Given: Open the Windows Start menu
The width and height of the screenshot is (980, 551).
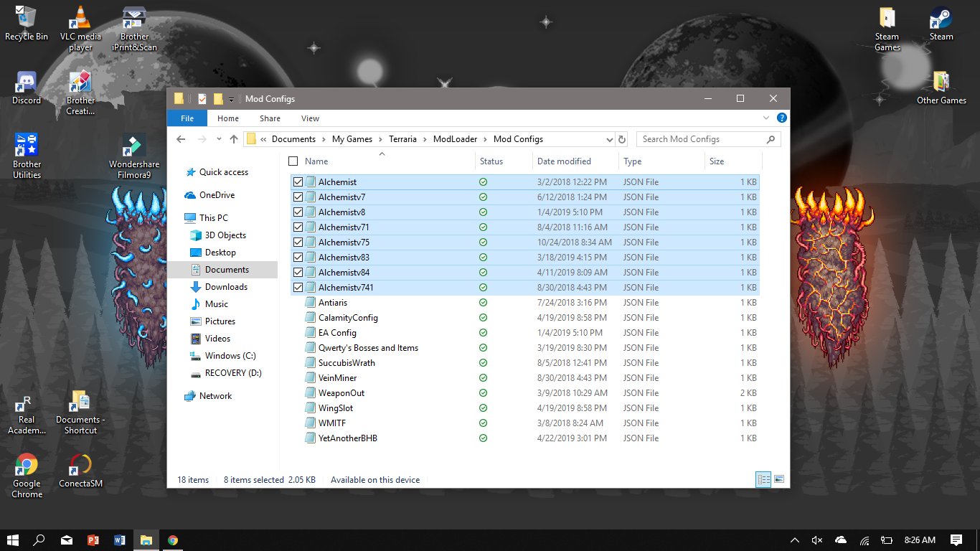Looking at the screenshot, I should 13,540.
